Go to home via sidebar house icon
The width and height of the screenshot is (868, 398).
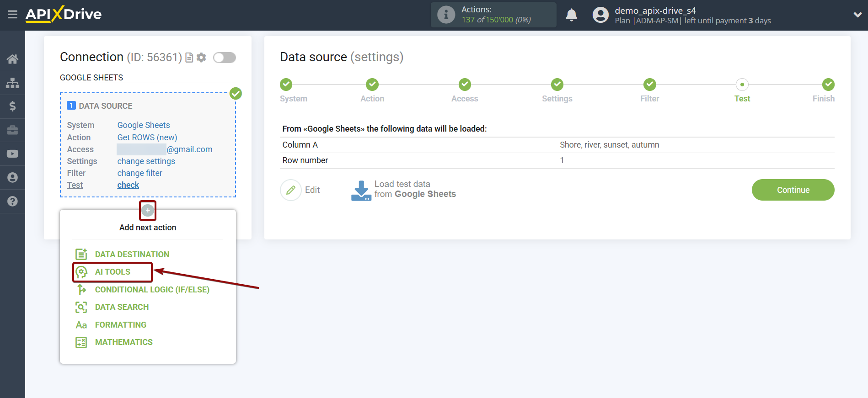[12, 59]
